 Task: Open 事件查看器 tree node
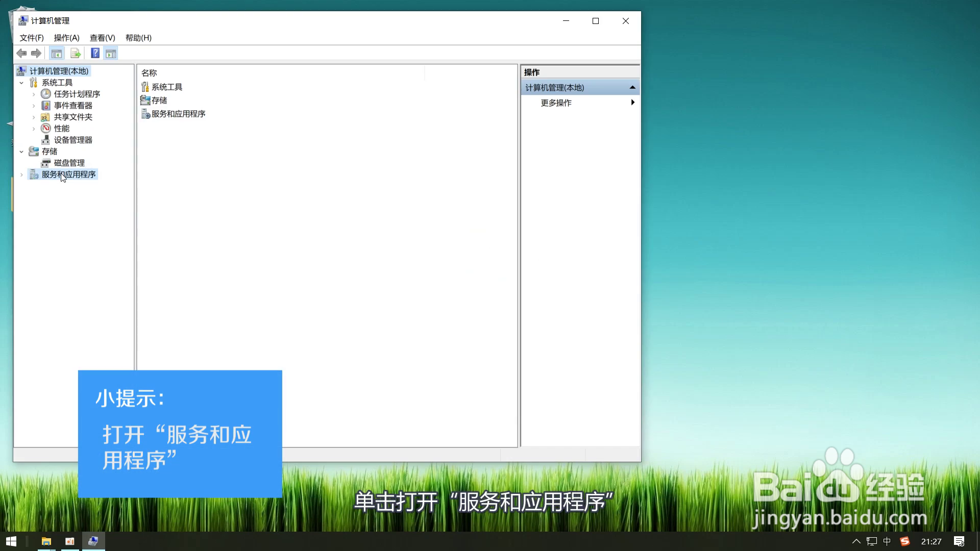coord(73,106)
